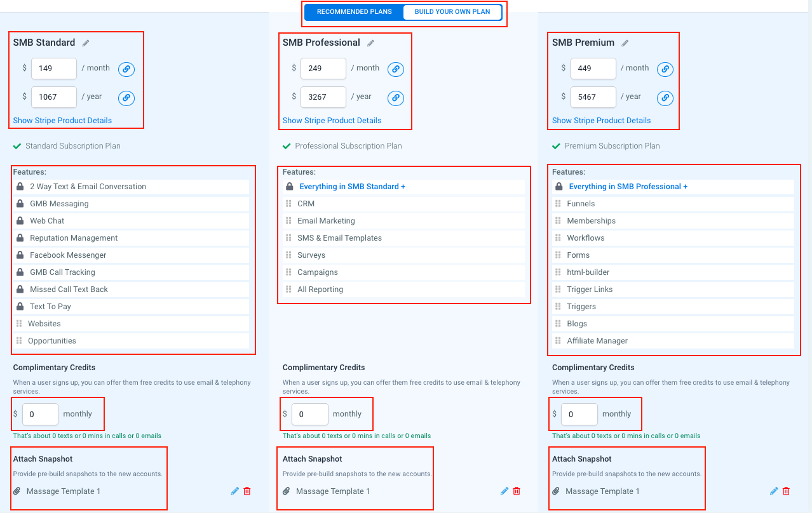812x513 pixels.
Task: Select 2 Way Text & Email Conversation feature
Action: click(x=132, y=187)
